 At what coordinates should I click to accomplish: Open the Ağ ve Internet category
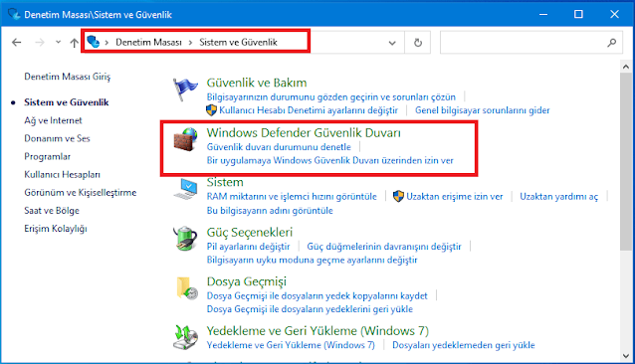(53, 120)
